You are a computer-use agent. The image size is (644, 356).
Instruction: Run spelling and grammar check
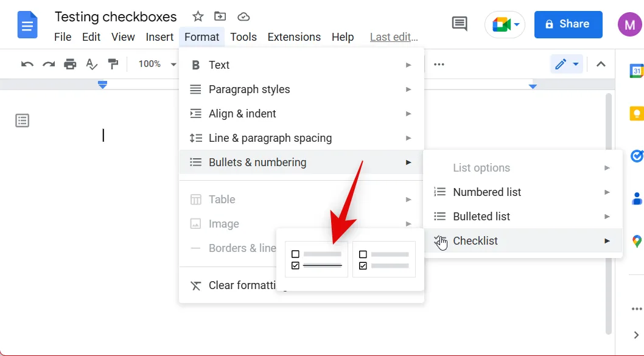(x=91, y=64)
